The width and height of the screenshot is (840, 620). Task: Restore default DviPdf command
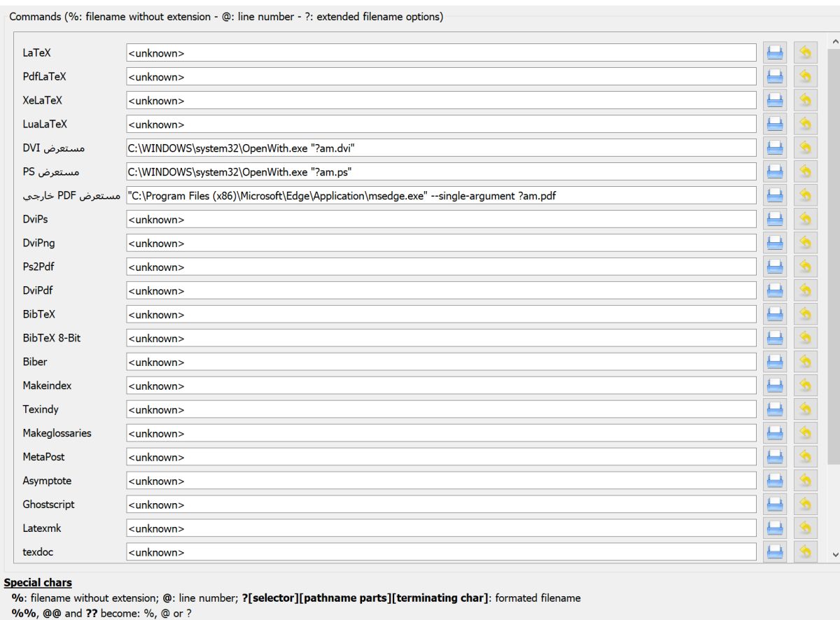pyautogui.click(x=806, y=290)
